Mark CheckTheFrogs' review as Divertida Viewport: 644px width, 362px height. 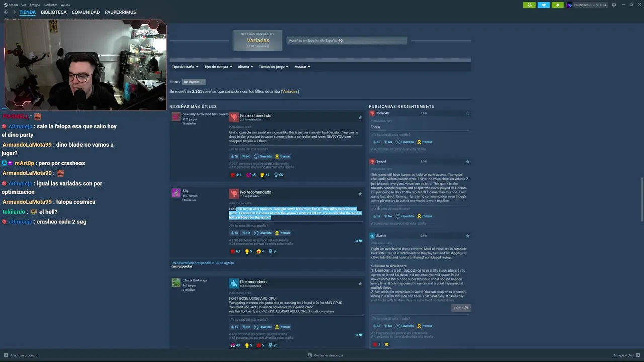pos(263,327)
